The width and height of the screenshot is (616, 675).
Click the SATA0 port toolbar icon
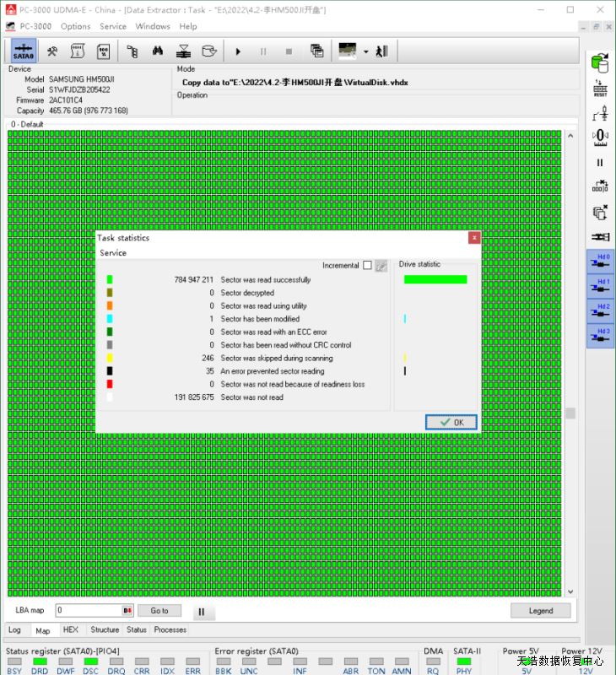(23, 51)
